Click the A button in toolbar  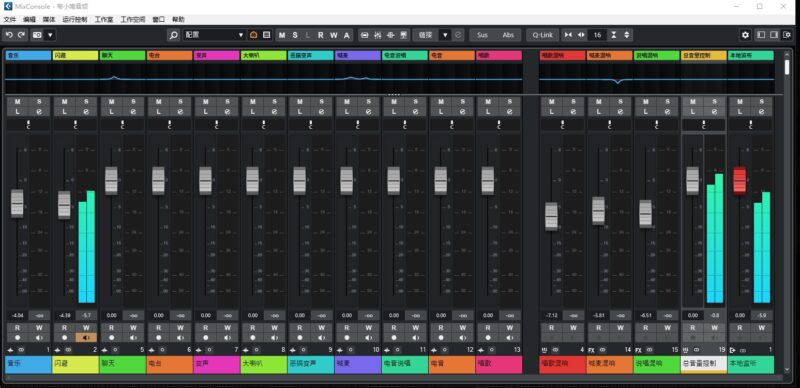(x=347, y=35)
